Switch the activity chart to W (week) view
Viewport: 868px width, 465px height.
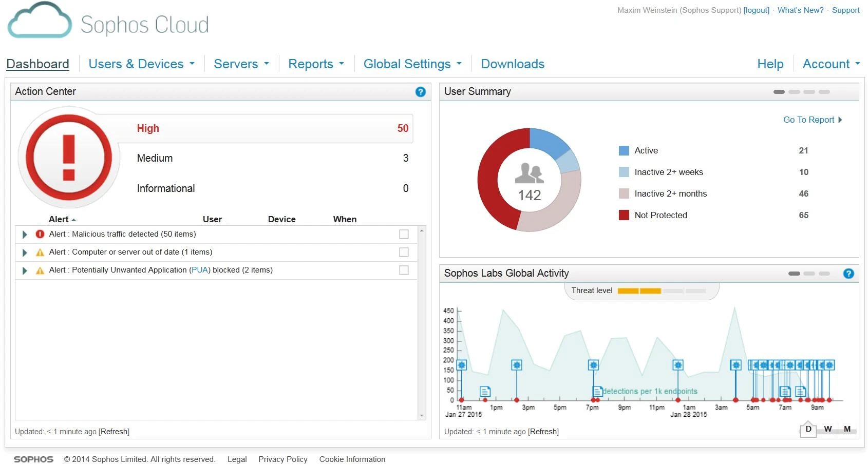pos(828,429)
